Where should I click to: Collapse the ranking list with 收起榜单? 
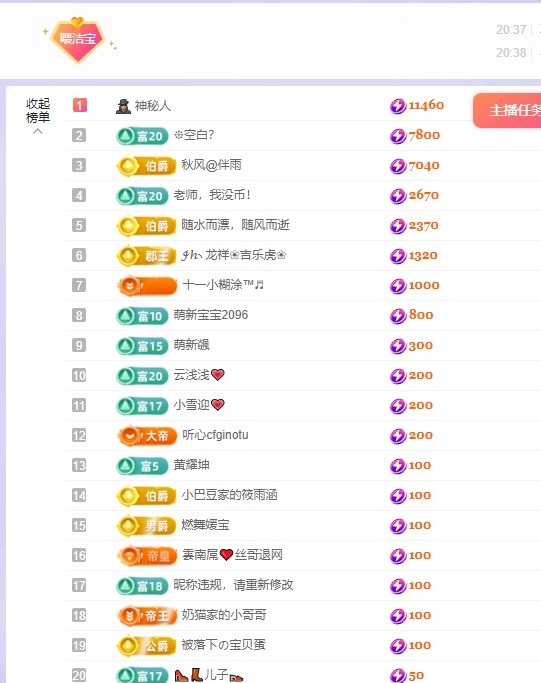[38, 116]
